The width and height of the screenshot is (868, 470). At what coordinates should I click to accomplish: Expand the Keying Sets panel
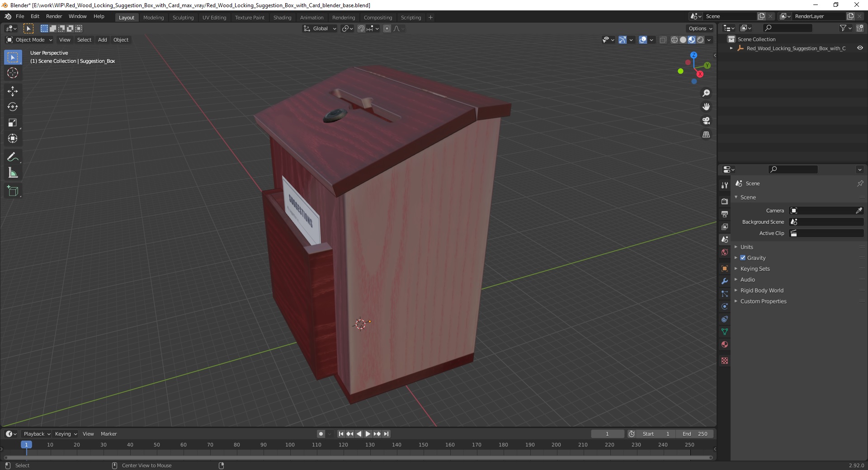(x=755, y=268)
